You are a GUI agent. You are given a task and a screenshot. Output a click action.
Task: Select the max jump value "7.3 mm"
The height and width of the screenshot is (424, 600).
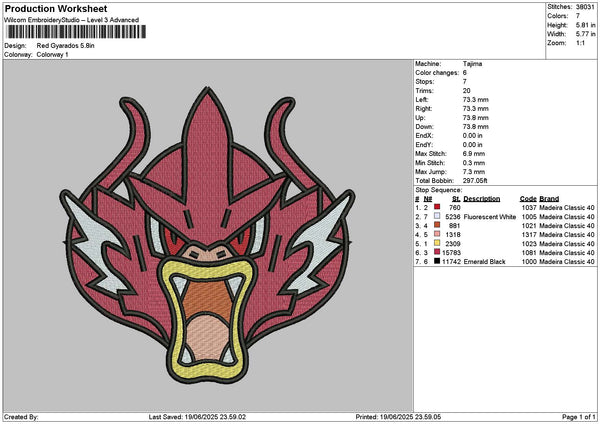[474, 172]
